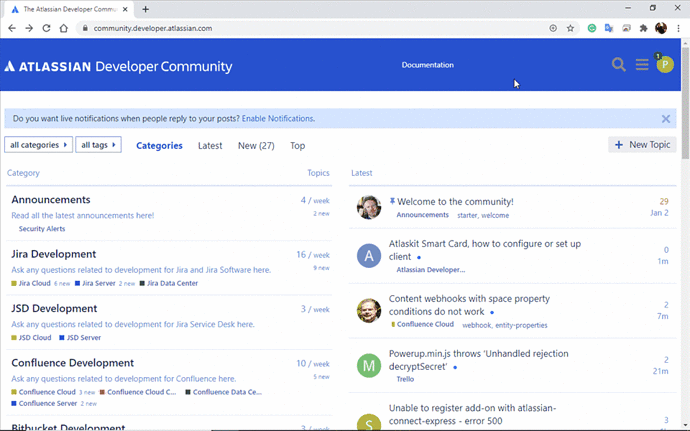The width and height of the screenshot is (690, 431).
Task: Switch to the Categories tab
Action: (x=159, y=146)
